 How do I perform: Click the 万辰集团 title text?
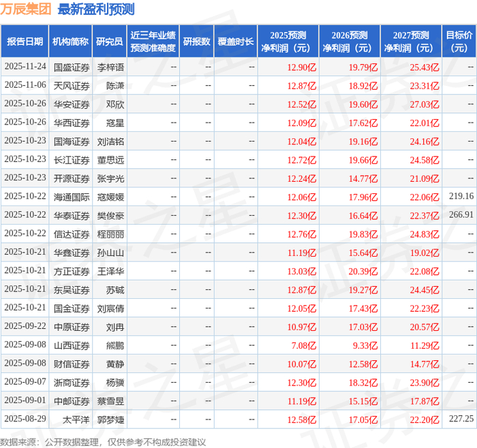pyautogui.click(x=26, y=9)
